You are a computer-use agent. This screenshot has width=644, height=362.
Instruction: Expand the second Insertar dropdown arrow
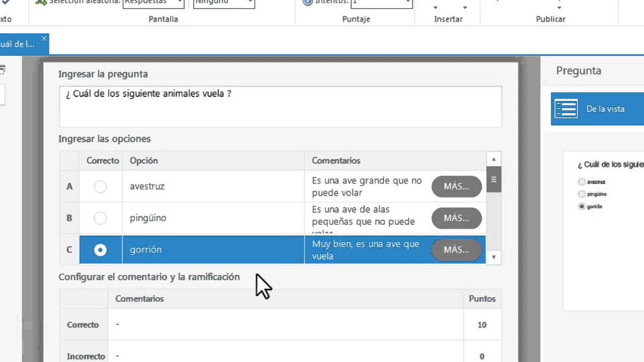coord(465,8)
